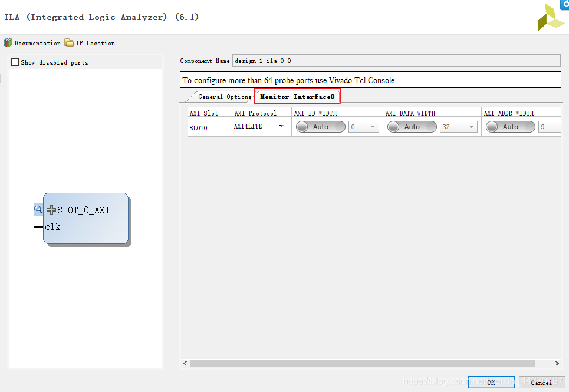Click the IP Location folder icon
The image size is (569, 392).
point(69,43)
